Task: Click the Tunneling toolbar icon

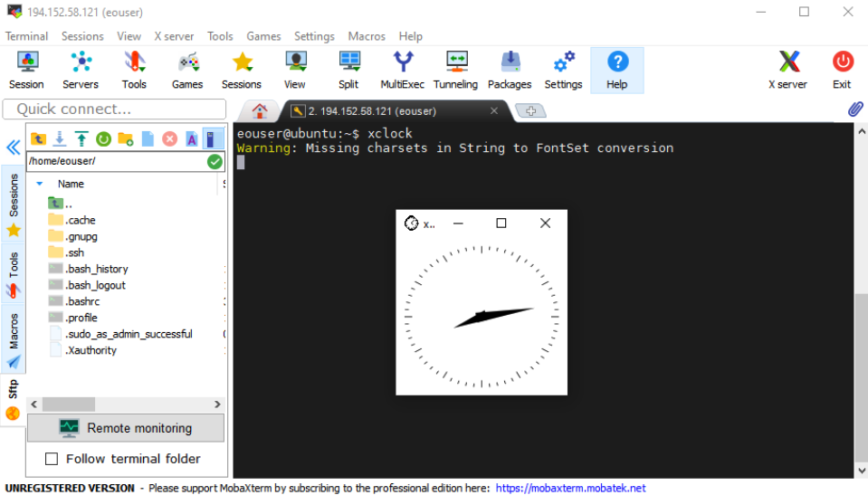Action: (455, 70)
